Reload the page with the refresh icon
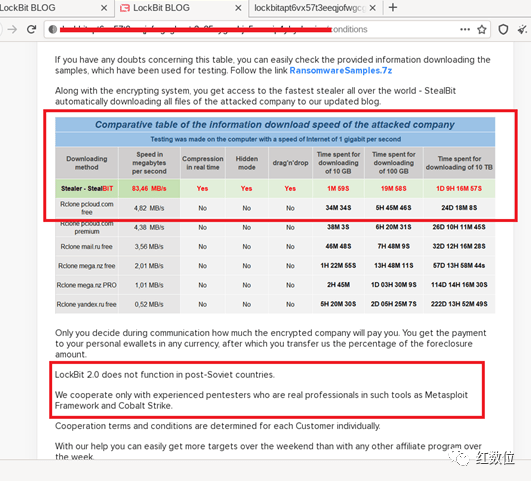 coord(31,29)
